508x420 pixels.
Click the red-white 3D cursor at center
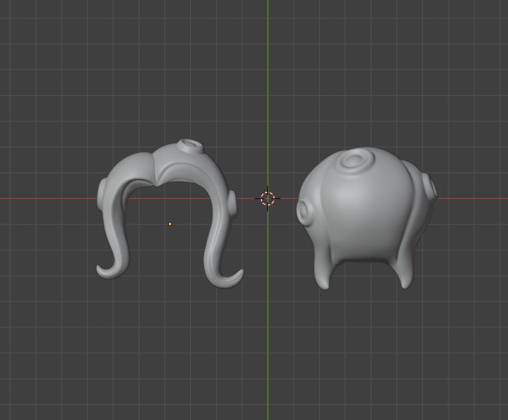(x=268, y=198)
